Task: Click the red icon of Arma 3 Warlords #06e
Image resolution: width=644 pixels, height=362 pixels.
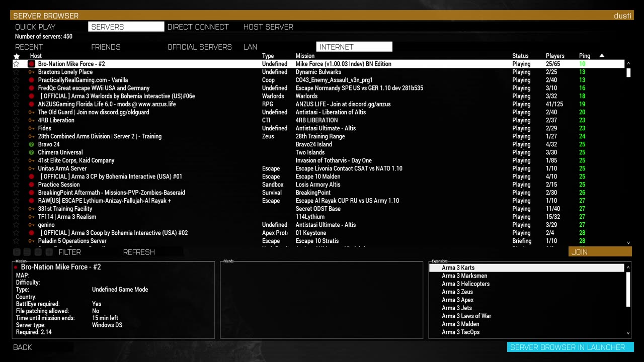Action: point(31,96)
